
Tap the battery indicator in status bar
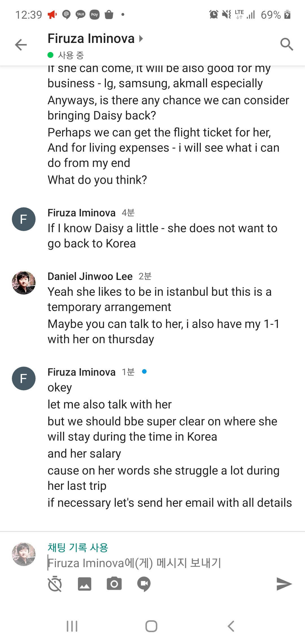pyautogui.click(x=287, y=14)
